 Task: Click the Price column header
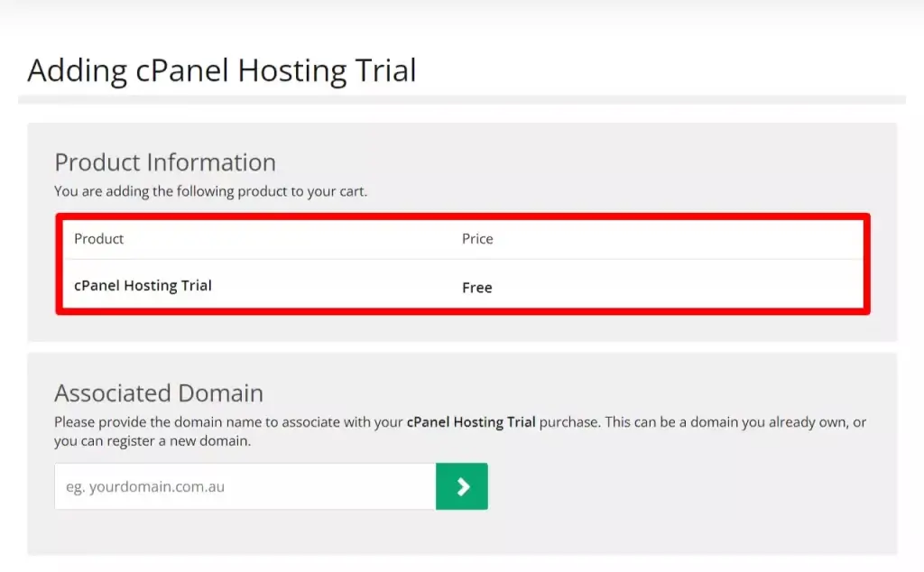(x=476, y=238)
